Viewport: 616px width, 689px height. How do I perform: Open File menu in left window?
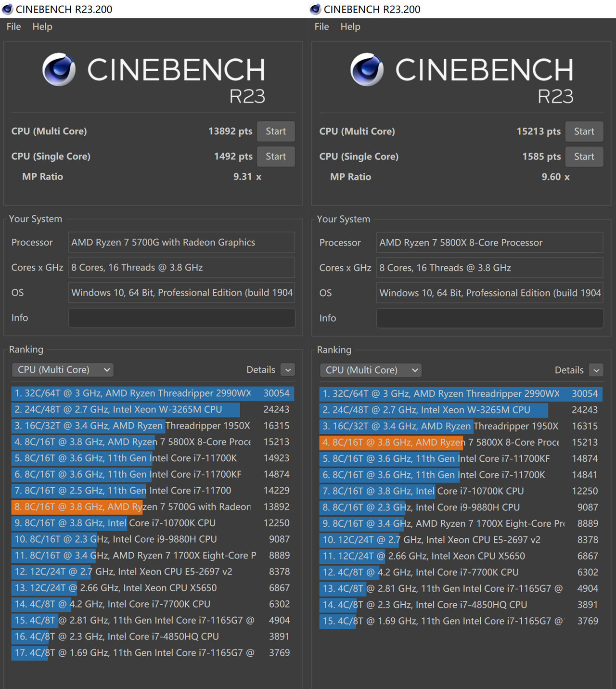(x=13, y=27)
